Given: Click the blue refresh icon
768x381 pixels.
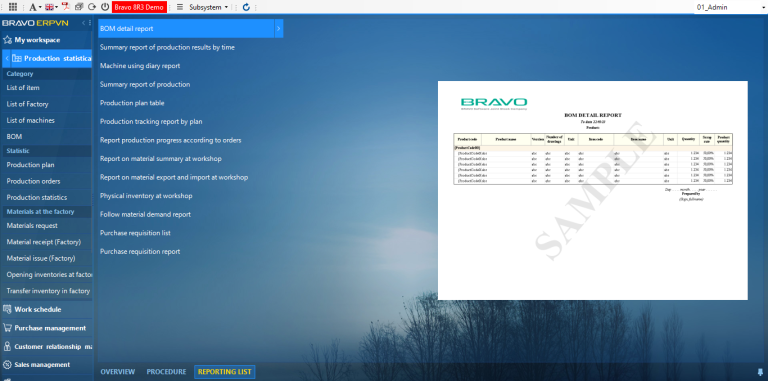Looking at the screenshot, I should [246, 7].
